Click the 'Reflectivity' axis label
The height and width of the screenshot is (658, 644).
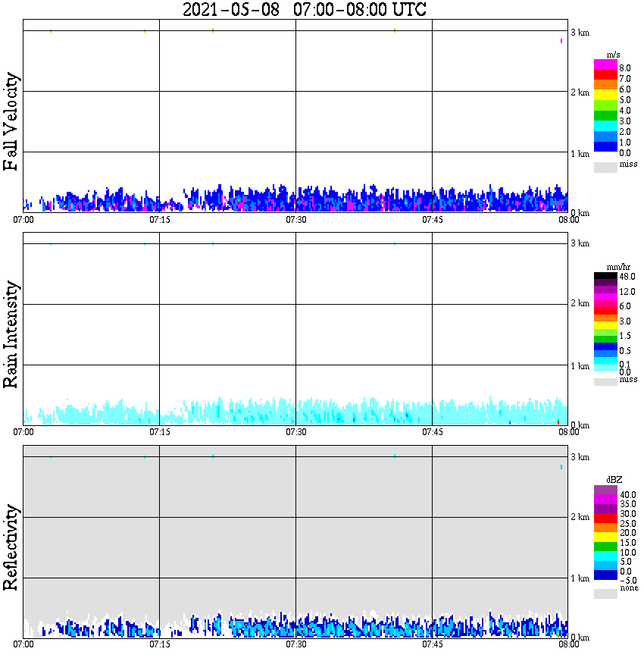tap(11, 547)
